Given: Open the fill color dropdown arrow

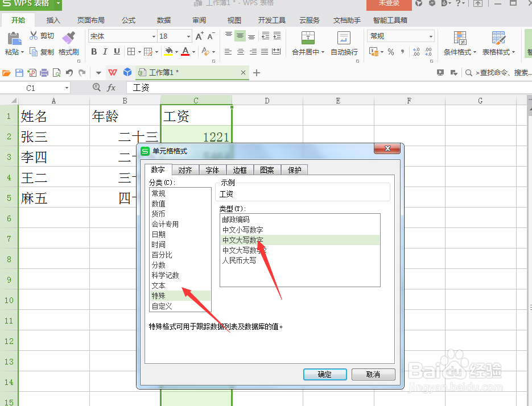Looking at the screenshot, I should point(176,52).
